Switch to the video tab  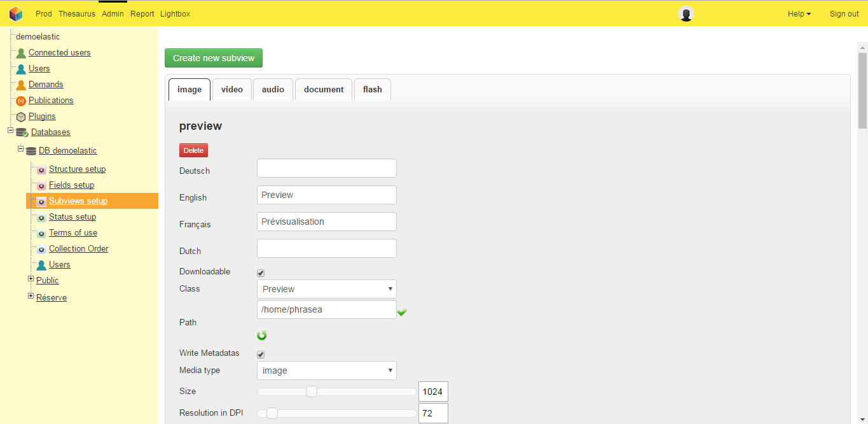pos(232,90)
